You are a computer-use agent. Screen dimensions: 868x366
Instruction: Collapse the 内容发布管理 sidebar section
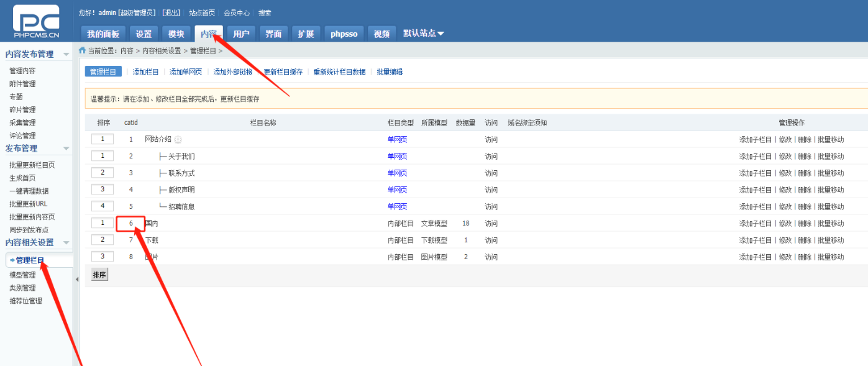pos(66,55)
